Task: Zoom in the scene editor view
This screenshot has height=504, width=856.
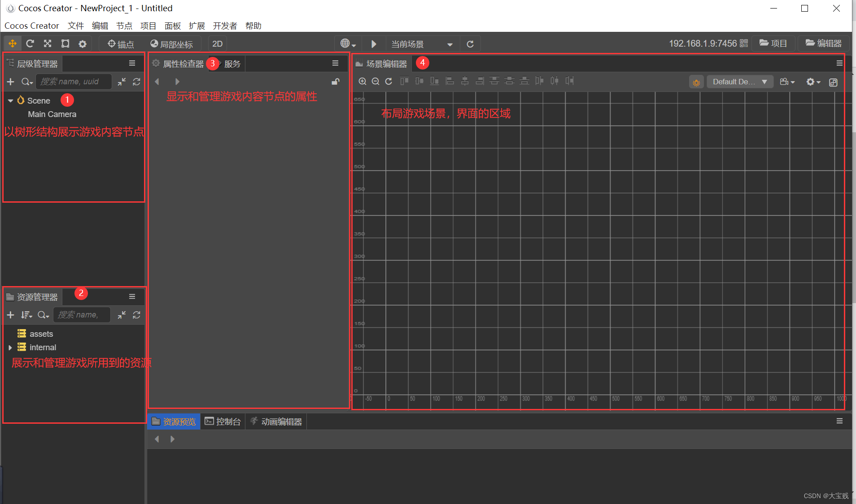Action: 362,81
